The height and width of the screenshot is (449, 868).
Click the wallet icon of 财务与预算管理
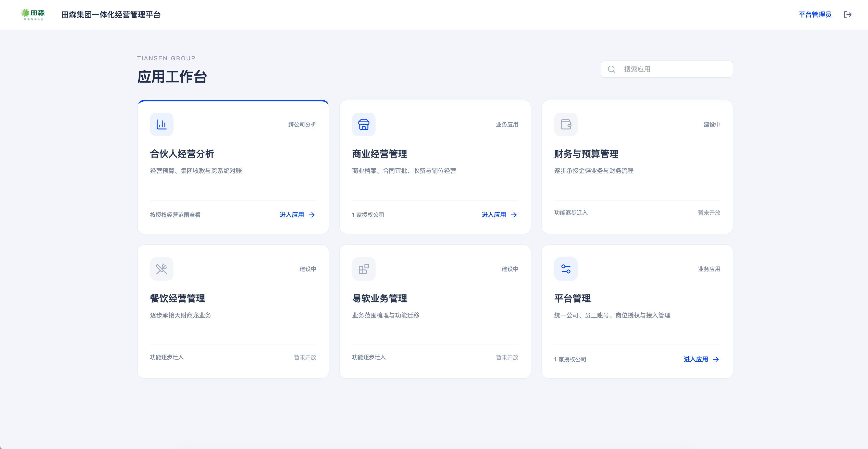click(566, 124)
